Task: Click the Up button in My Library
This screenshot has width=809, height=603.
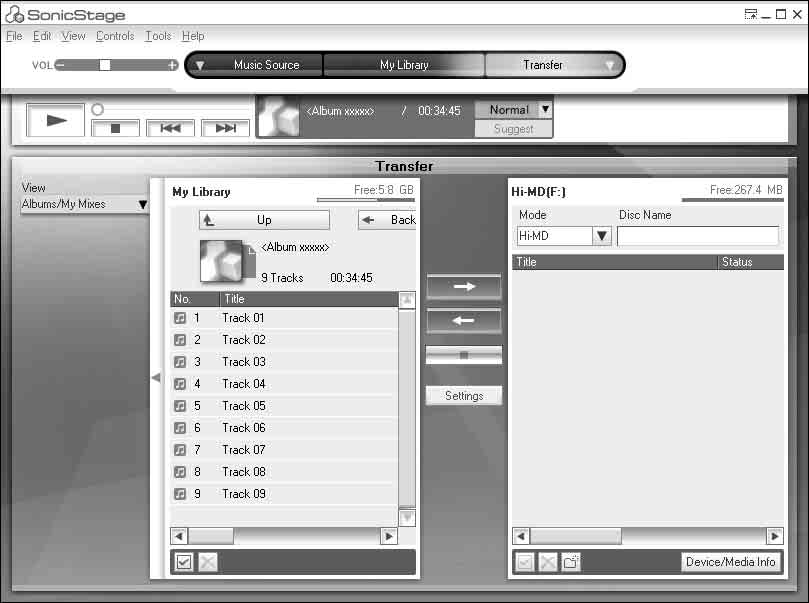Action: point(264,220)
